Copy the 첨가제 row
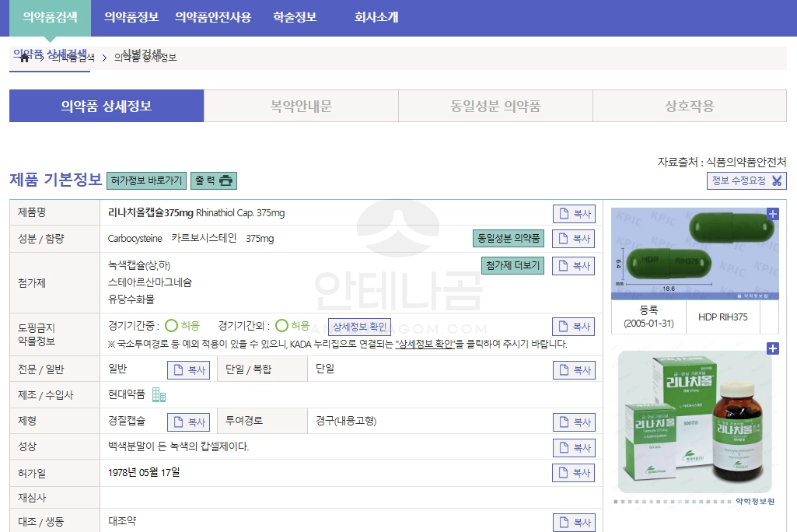The width and height of the screenshot is (797, 532). [573, 265]
